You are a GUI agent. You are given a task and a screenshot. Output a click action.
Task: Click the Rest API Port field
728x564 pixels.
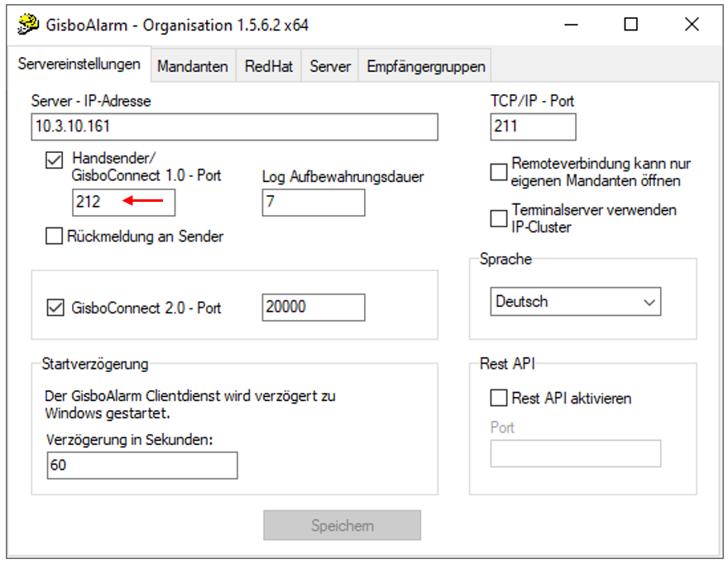point(576,453)
